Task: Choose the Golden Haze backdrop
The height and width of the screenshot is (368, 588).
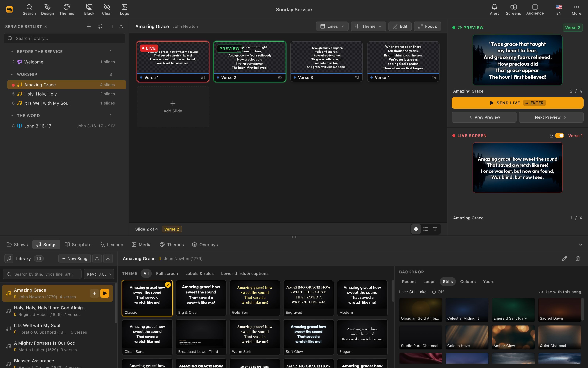Action: [467, 337]
